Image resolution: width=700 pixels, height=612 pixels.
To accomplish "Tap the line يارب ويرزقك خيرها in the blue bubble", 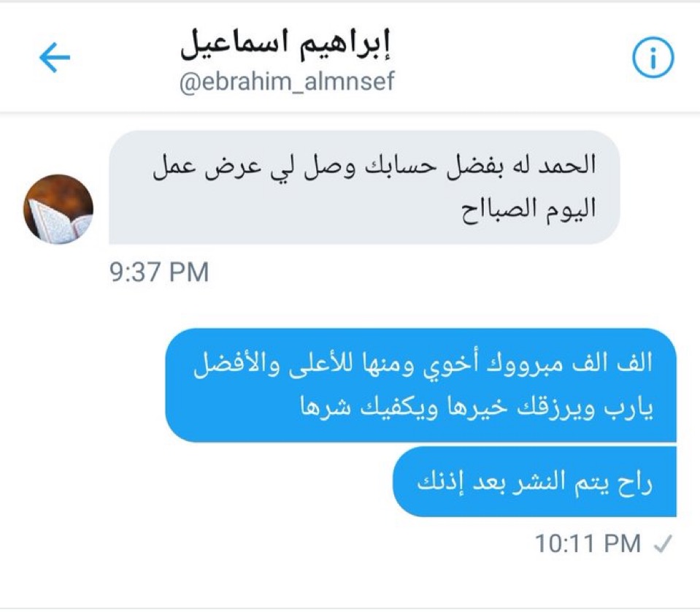I will (x=550, y=410).
